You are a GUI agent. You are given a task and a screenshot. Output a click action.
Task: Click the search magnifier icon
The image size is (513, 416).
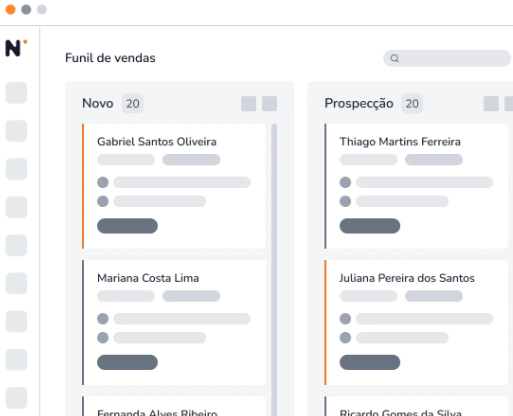pyautogui.click(x=394, y=58)
